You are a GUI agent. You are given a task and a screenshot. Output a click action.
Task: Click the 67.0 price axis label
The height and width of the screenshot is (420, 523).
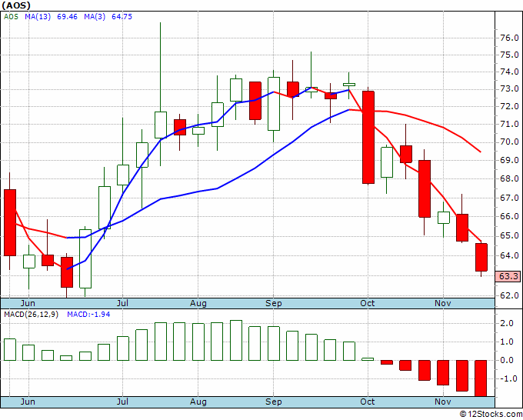tap(509, 198)
